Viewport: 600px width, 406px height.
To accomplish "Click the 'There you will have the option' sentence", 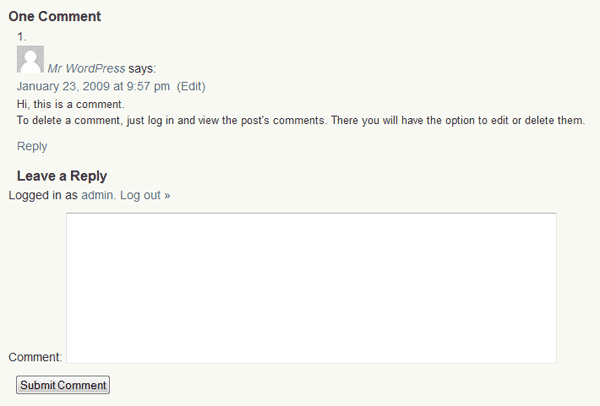I will click(x=458, y=121).
